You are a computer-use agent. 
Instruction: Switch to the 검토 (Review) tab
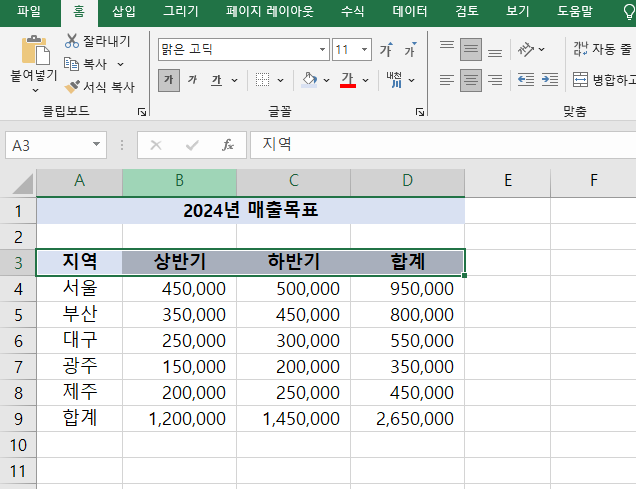click(467, 11)
